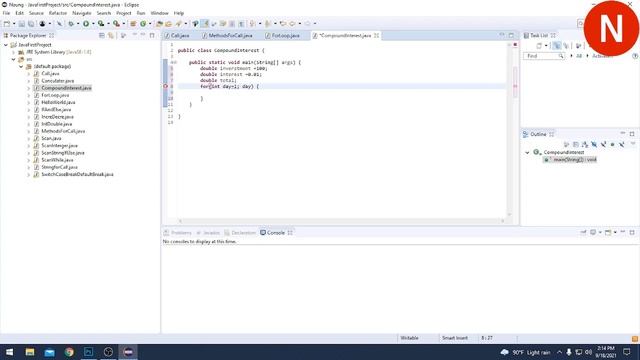
Task: Open the Source menu
Action: point(36,13)
